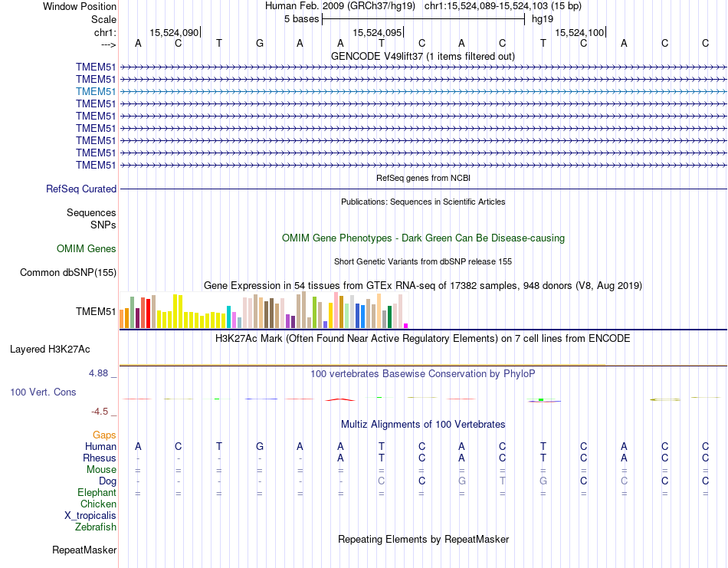728x568 pixels.
Task: Click the 'Sequences' track label
Action: coord(91,212)
